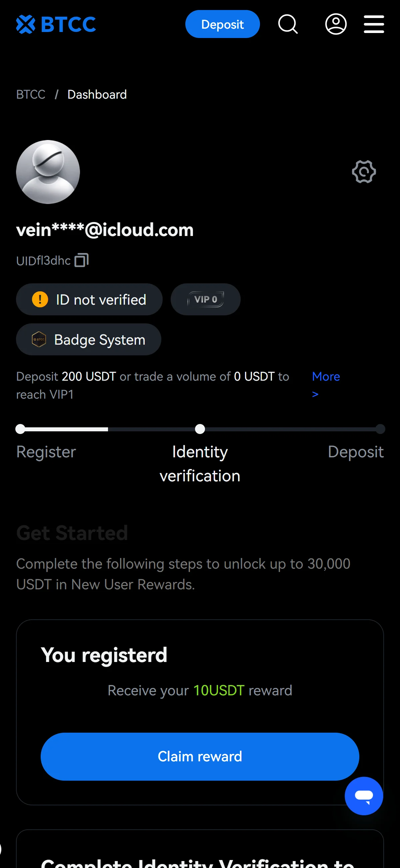Open the live chat support bubble
This screenshot has height=868, width=400.
coord(364,796)
